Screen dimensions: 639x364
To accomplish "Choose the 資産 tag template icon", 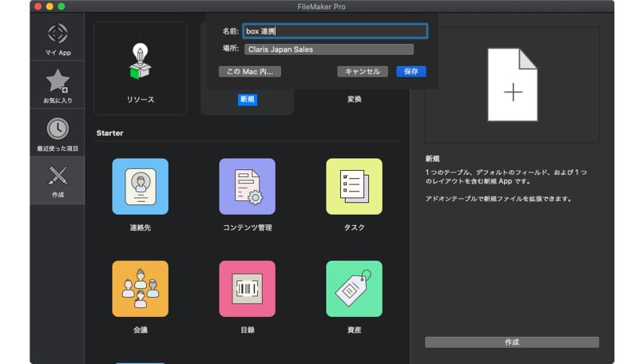I will tap(354, 289).
